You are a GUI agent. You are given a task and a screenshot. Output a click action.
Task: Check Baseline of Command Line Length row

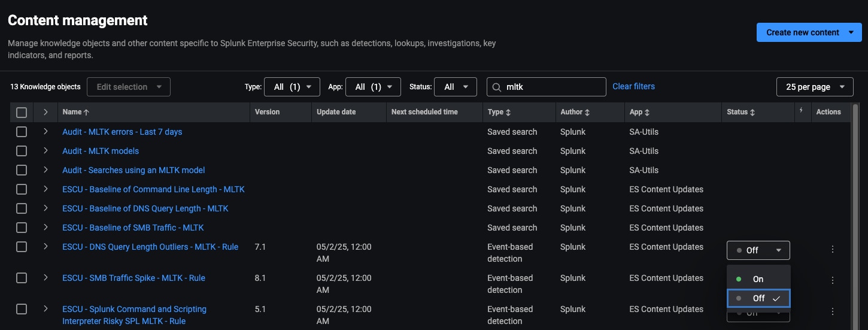pyautogui.click(x=22, y=189)
